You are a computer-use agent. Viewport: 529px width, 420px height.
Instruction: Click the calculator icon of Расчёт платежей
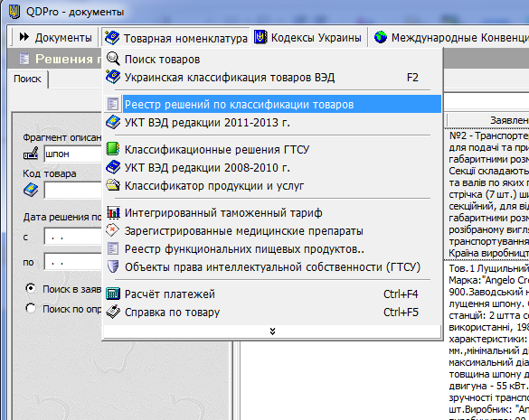[x=113, y=294]
